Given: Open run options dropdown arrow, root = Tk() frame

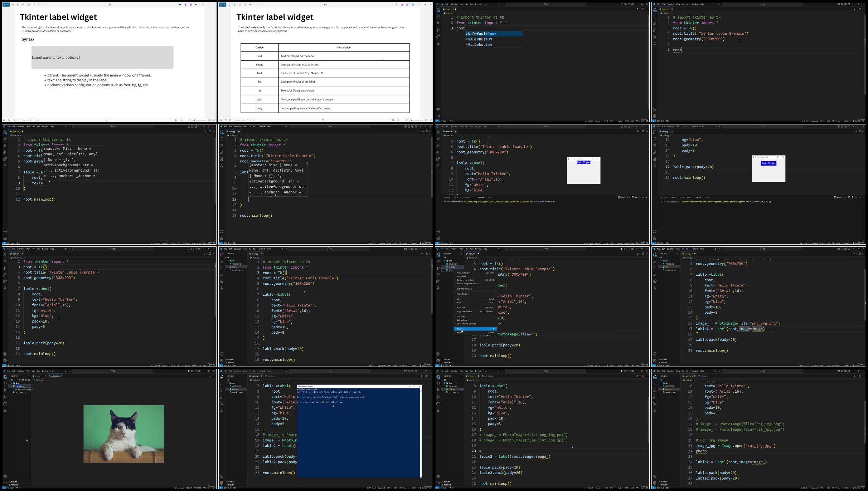Looking at the screenshot, I should click(x=640, y=131).
